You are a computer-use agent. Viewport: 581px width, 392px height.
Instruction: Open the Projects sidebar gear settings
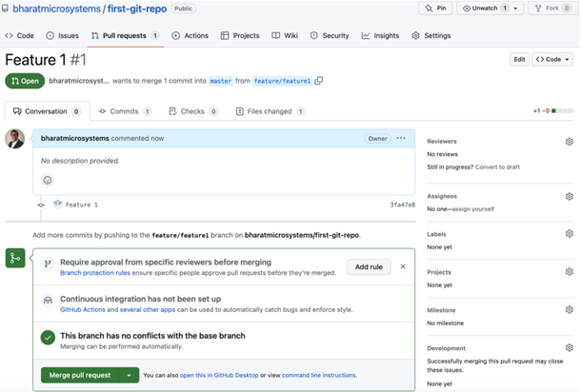coord(570,272)
